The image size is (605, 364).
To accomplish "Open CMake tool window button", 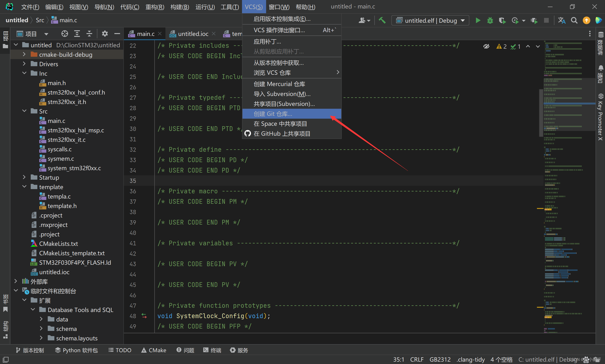I will click(x=154, y=350).
